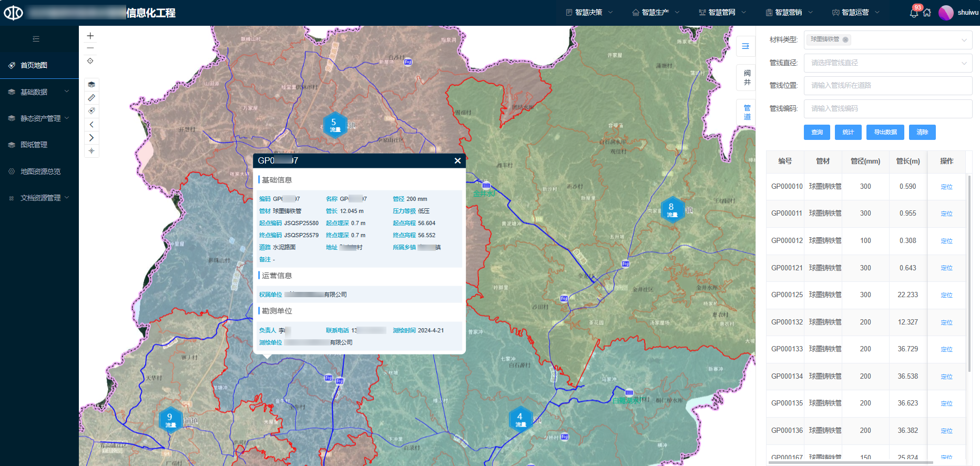
Task: Select the ruler measurement tool
Action: [x=91, y=98]
